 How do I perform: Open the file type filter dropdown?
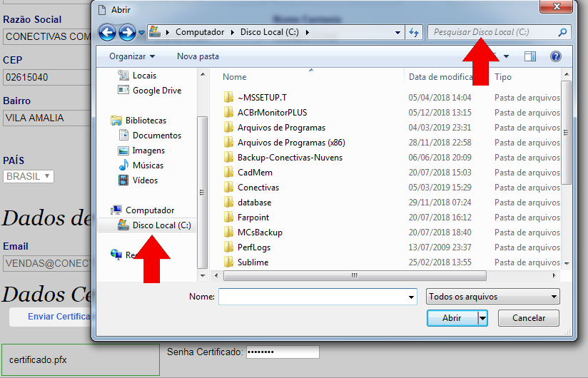click(492, 297)
